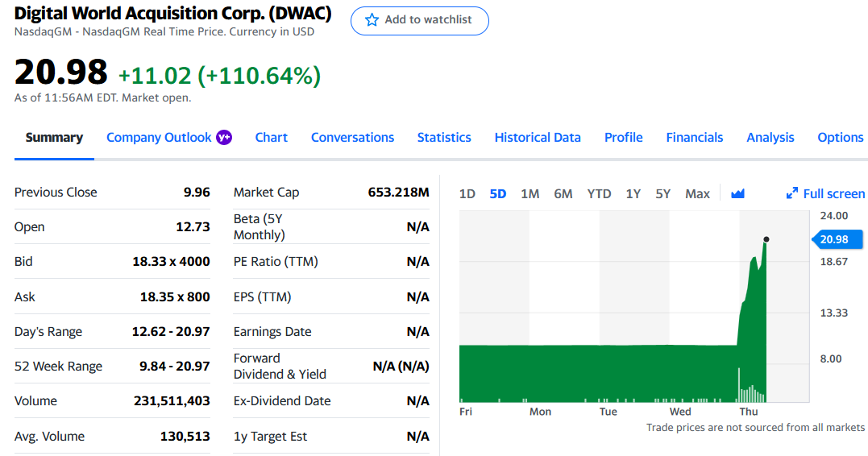Image resolution: width=868 pixels, height=456 pixels.
Task: Select the 6M chart range
Action: (563, 193)
